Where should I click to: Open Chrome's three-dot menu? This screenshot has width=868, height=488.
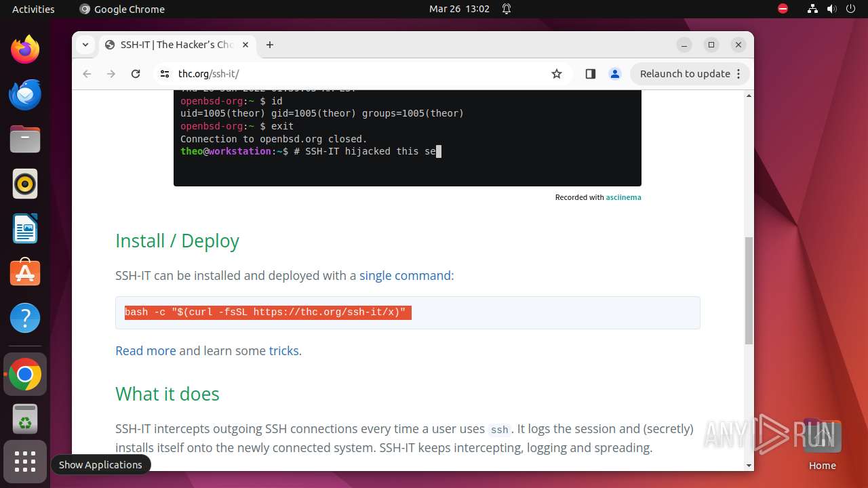[x=740, y=74]
